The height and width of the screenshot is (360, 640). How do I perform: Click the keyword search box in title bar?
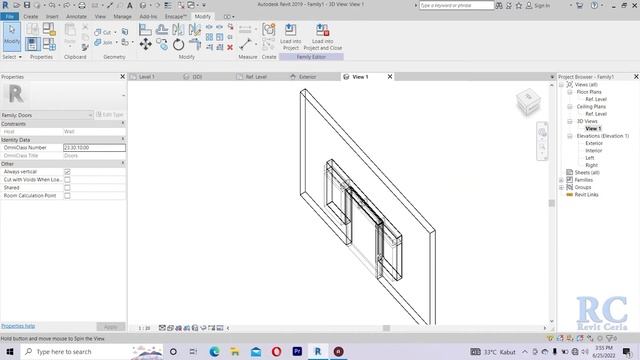(x=456, y=5)
